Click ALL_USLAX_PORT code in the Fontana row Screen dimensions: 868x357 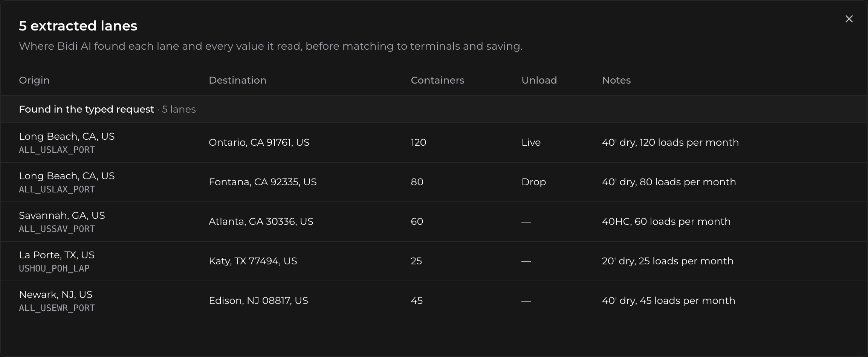click(57, 189)
